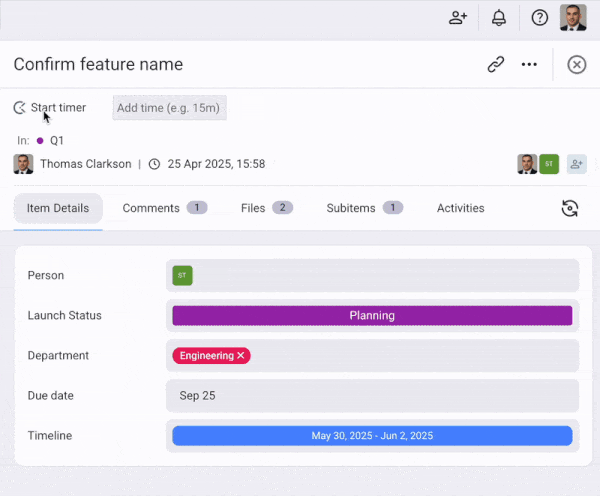Click the green ST subscriber avatar
600x496 pixels.
(x=549, y=164)
